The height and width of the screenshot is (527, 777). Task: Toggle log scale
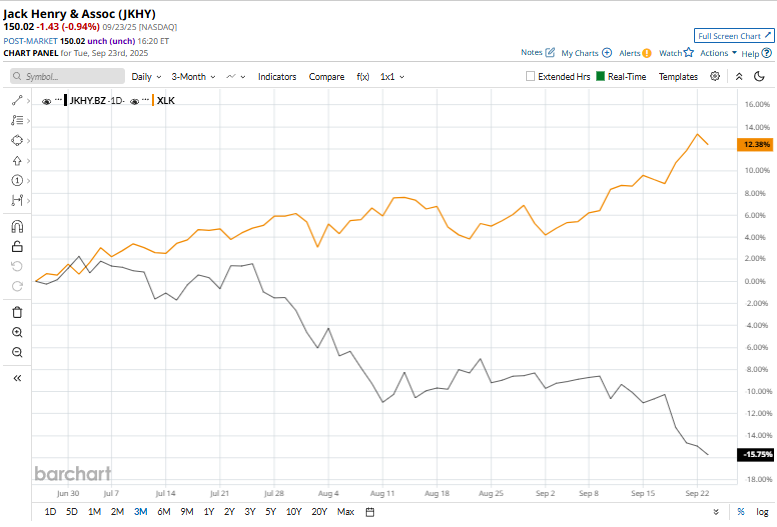tap(762, 512)
